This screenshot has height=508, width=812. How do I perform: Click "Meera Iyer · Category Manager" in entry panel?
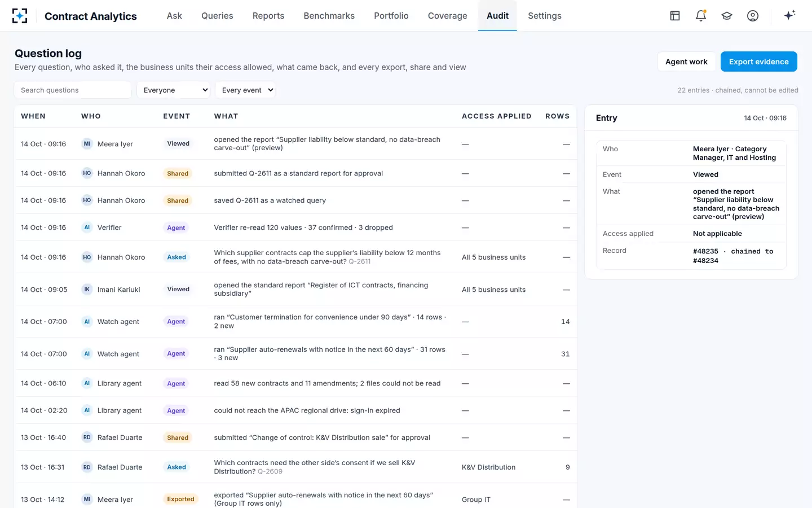point(734,153)
